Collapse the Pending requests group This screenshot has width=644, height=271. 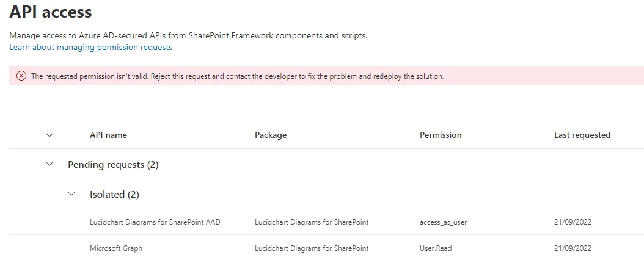49,164
